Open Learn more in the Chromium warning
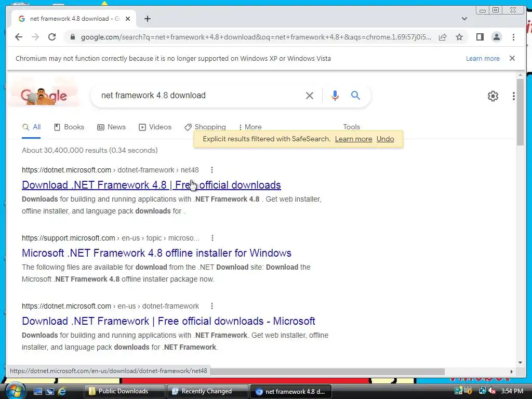This screenshot has height=399, width=532. 483,58
